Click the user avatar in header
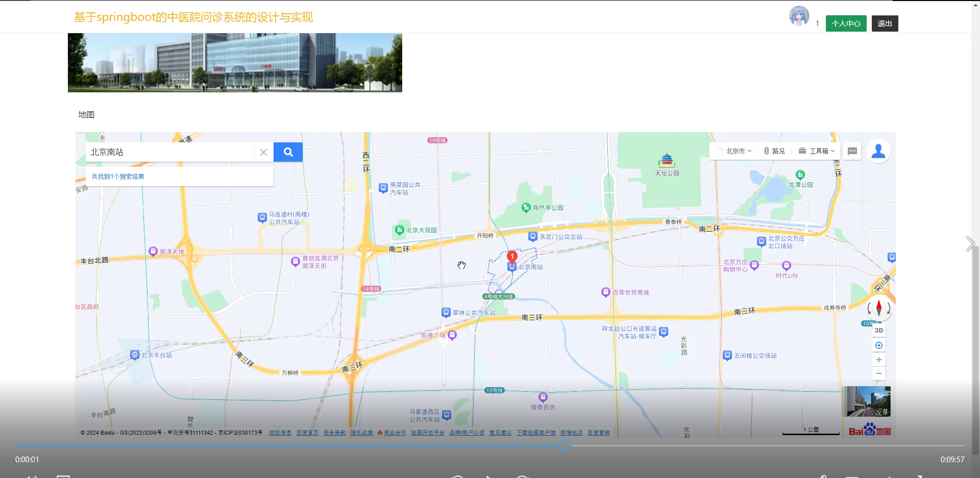 coord(799,16)
